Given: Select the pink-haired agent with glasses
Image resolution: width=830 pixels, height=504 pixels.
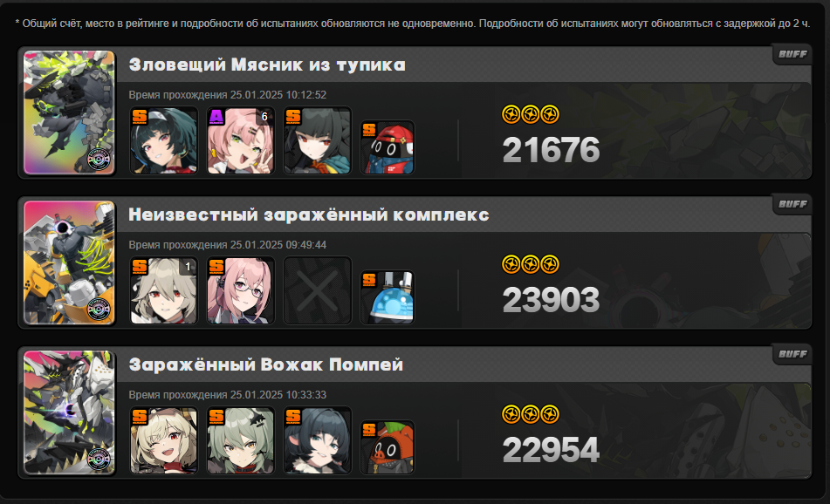Looking at the screenshot, I should 241,291.
